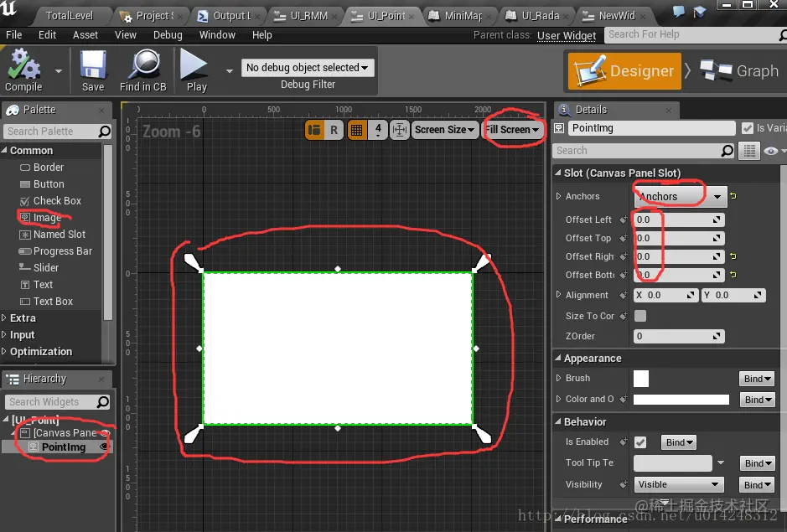Toggle the Is Variable checkbox
The height and width of the screenshot is (532, 787).
click(x=748, y=128)
